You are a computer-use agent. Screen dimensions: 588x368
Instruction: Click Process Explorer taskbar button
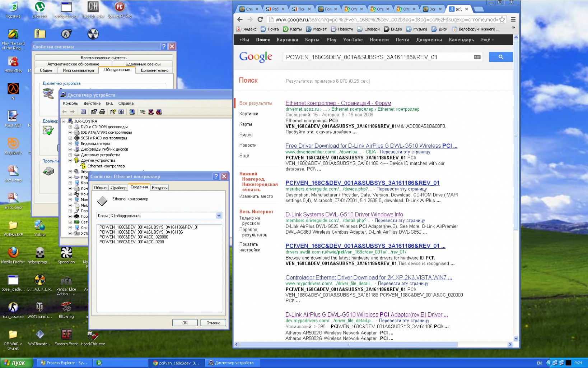(x=64, y=363)
